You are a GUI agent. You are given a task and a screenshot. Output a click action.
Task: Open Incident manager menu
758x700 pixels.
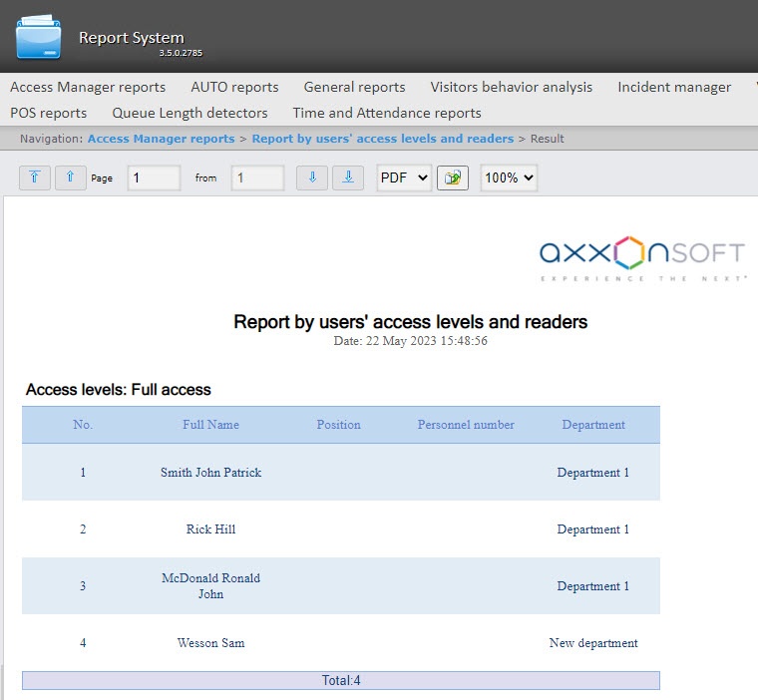coord(674,87)
